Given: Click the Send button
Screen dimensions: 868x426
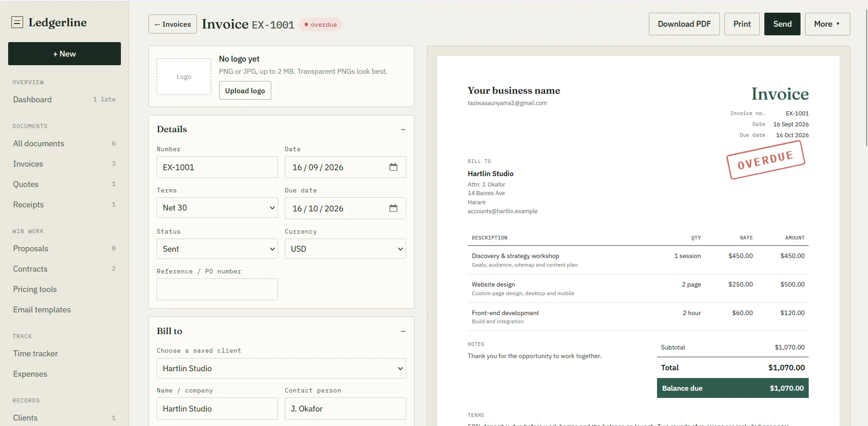Looking at the screenshot, I should pos(782,24).
